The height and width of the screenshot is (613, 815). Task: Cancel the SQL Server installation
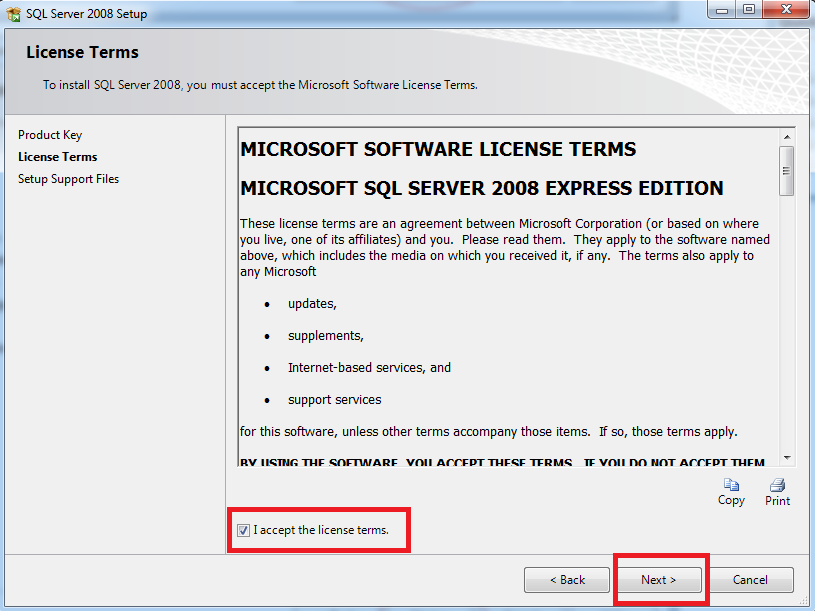click(751, 579)
